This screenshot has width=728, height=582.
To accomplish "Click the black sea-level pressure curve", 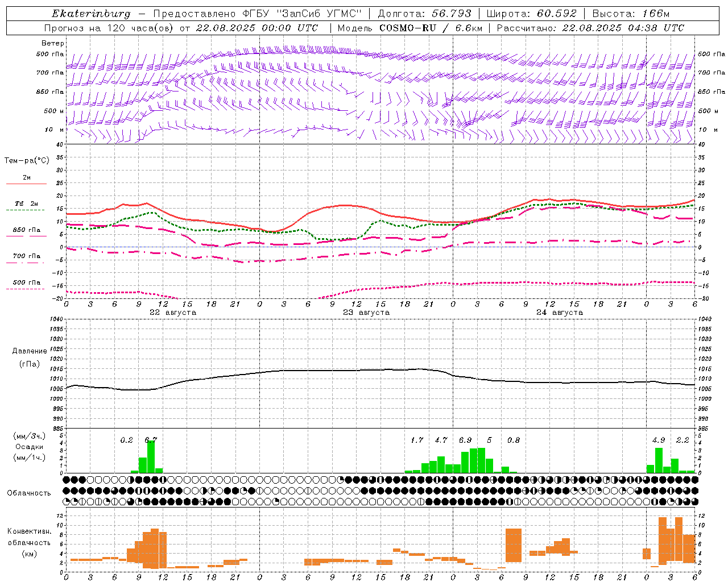I will 380,370.
